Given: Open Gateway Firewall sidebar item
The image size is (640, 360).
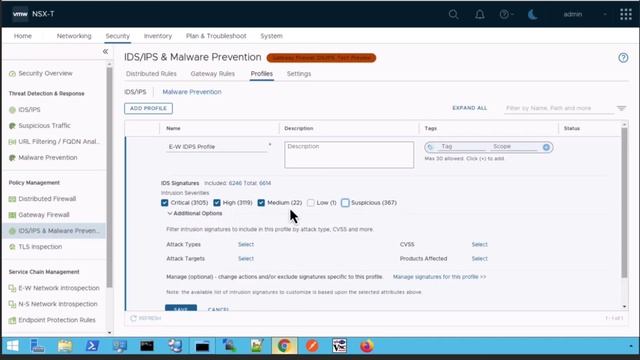Looking at the screenshot, I should pos(44,215).
